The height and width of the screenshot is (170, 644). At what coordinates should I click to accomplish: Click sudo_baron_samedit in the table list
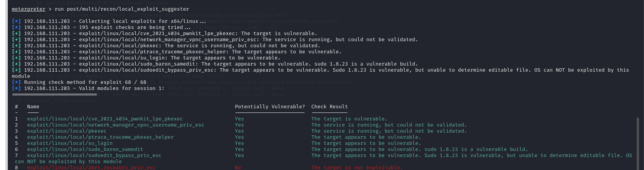pyautogui.click(x=85, y=149)
